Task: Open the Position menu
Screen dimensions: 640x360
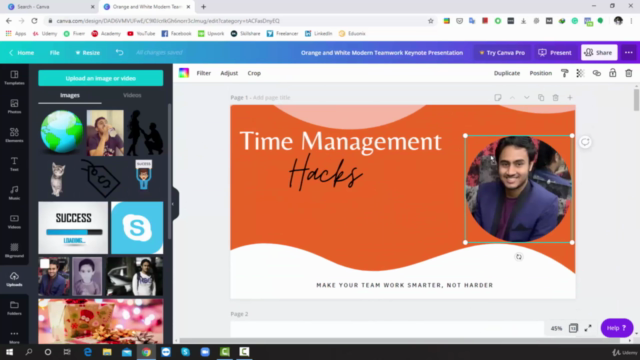Action: (540, 73)
